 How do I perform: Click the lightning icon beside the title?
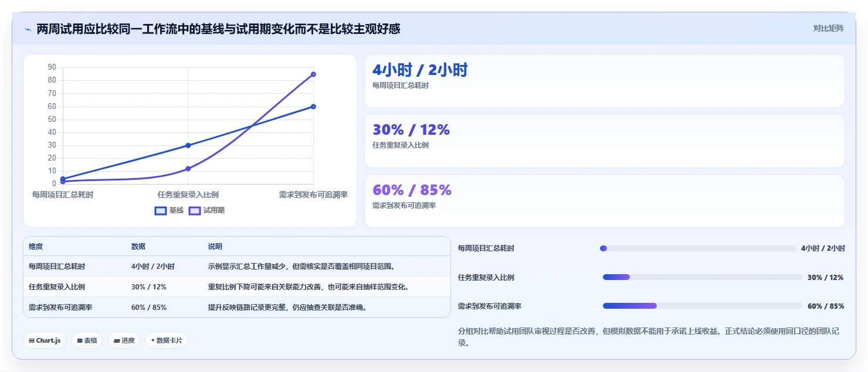(x=28, y=29)
